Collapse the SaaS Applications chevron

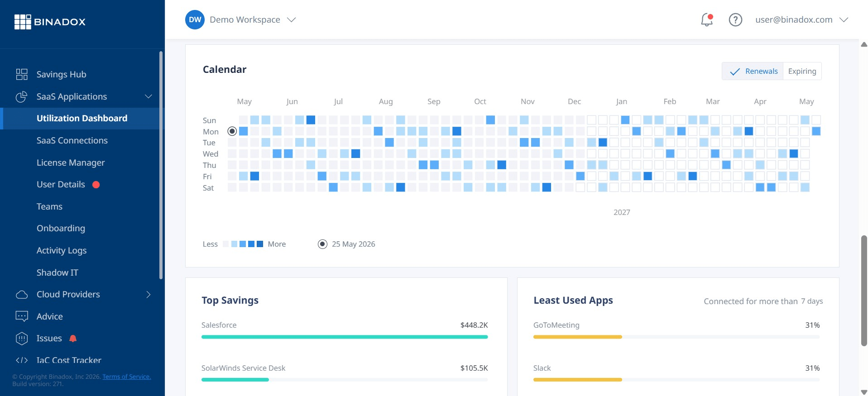click(x=149, y=96)
